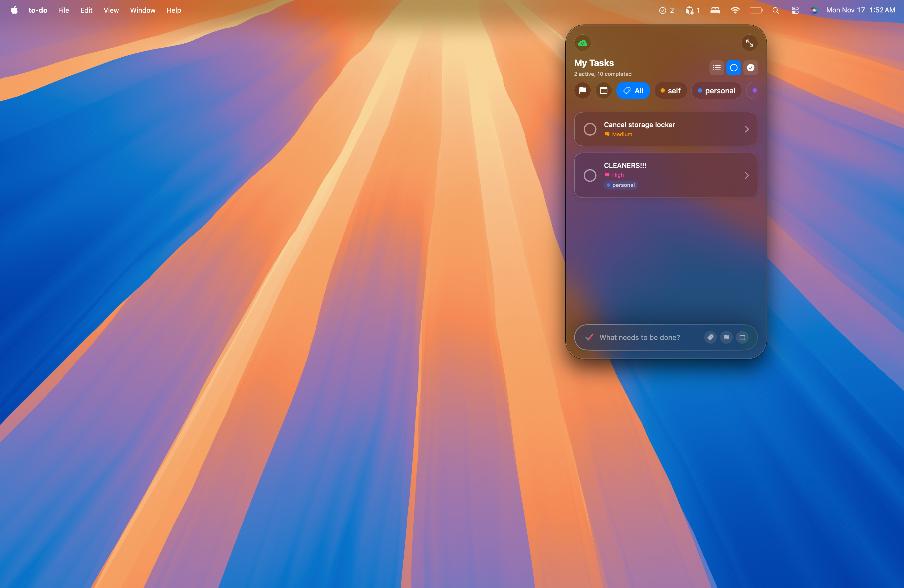The height and width of the screenshot is (588, 904).
Task: Expand the task window with arrows icon
Action: 749,43
